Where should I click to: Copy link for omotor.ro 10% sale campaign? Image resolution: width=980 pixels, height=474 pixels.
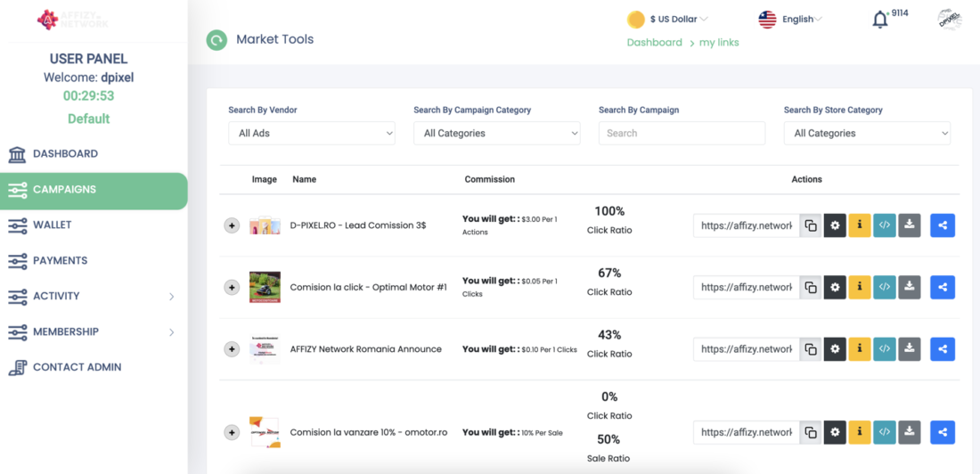pos(811,433)
